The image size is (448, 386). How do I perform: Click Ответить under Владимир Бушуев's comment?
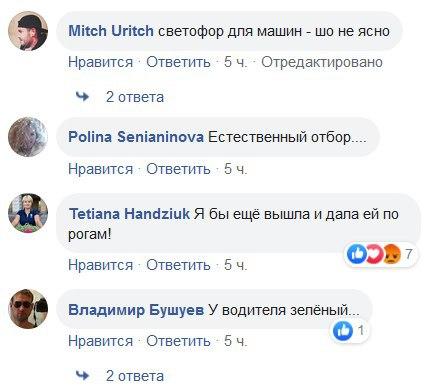178,341
